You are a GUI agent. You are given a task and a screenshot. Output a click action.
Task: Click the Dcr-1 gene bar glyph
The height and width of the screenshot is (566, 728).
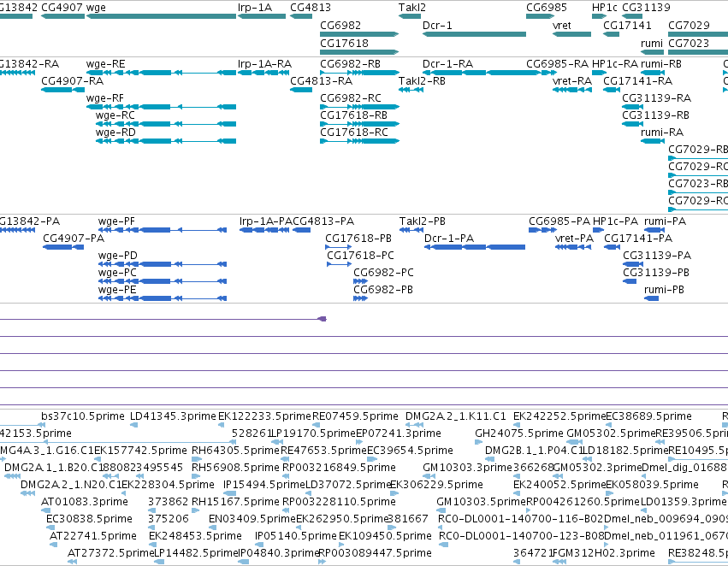[x=474, y=34]
